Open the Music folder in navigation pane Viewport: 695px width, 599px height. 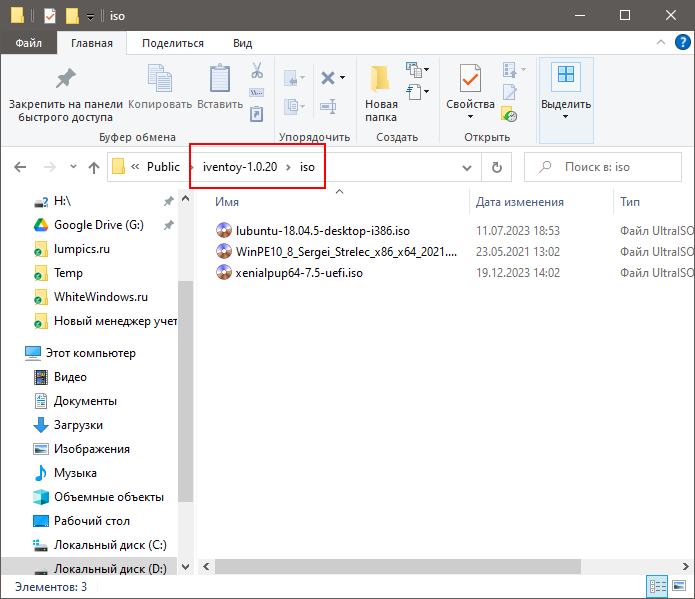tap(75, 473)
